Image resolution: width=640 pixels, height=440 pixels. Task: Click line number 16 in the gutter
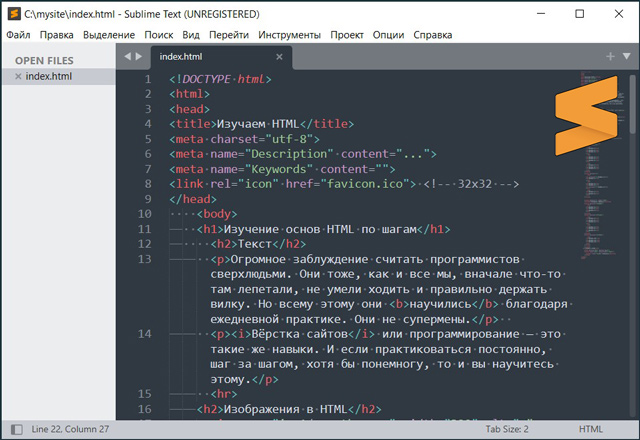(x=144, y=409)
